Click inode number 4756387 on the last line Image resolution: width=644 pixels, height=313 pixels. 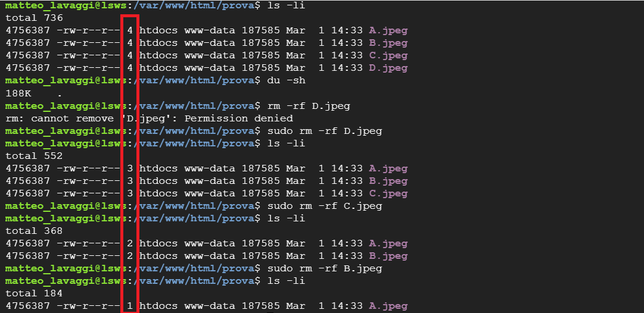pyautogui.click(x=27, y=306)
